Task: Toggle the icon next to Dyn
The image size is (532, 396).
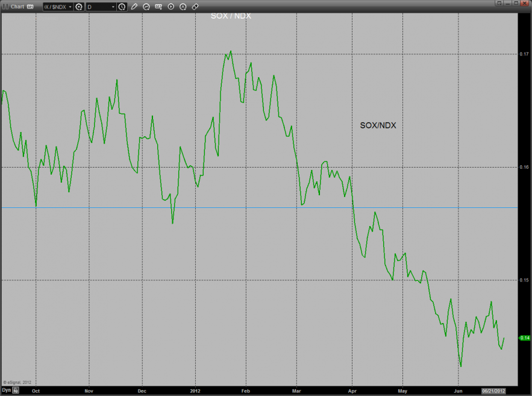Action: (x=16, y=390)
